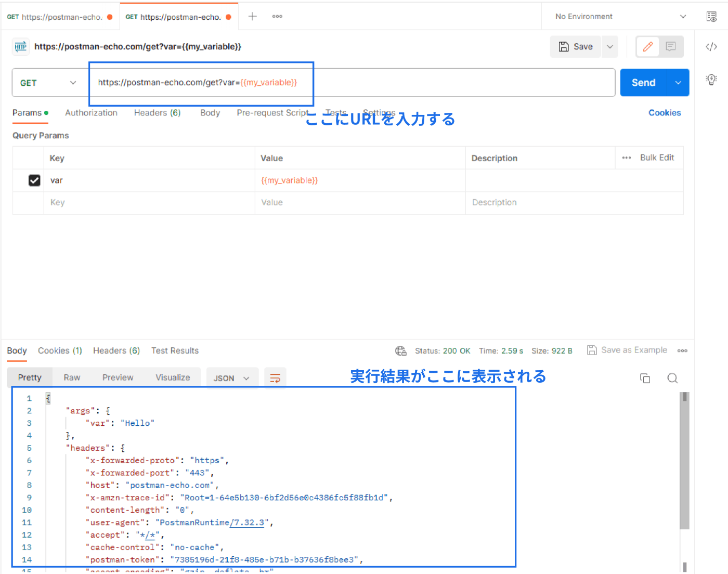Click the {{my_variable}} value cell

click(x=360, y=180)
